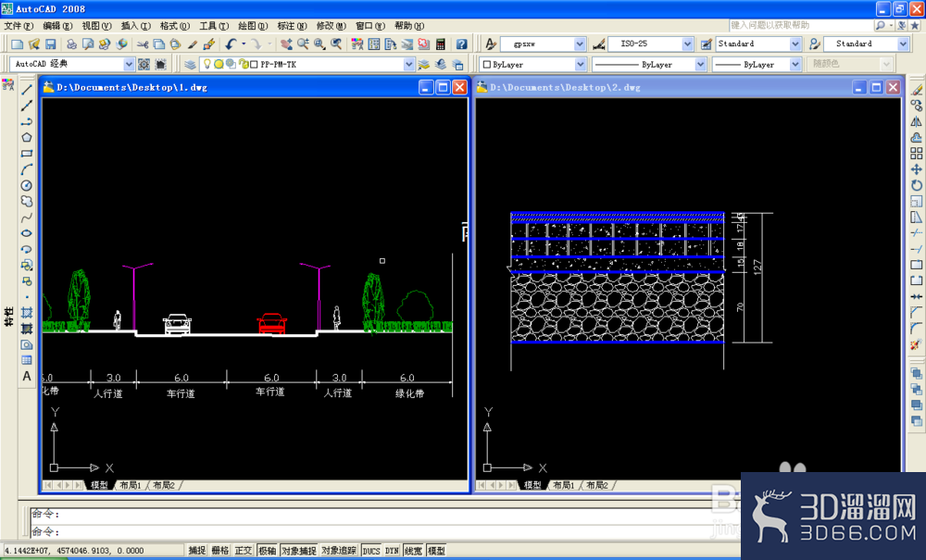Open Dimension Style manager icon
The image size is (926, 560).
pyautogui.click(x=599, y=44)
